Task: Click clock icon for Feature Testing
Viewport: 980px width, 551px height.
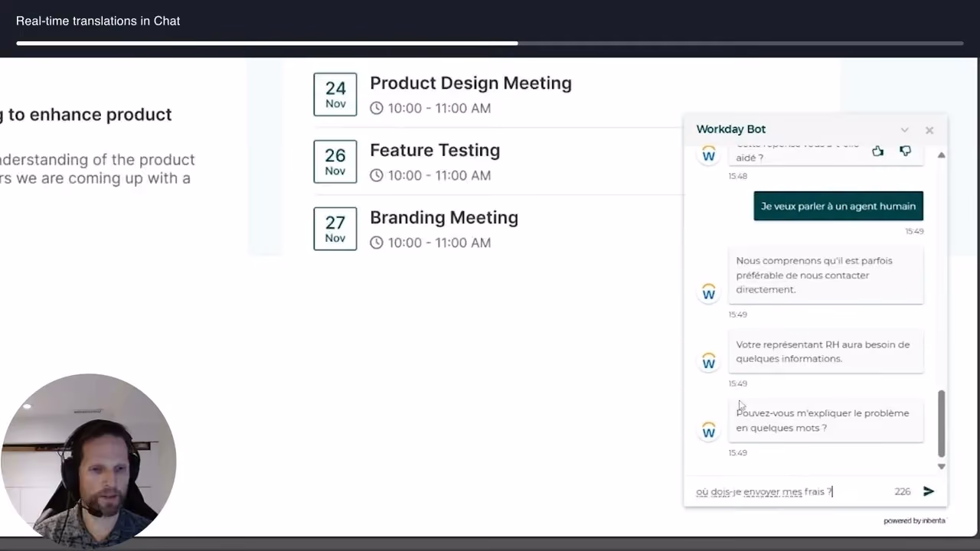Action: pos(376,175)
